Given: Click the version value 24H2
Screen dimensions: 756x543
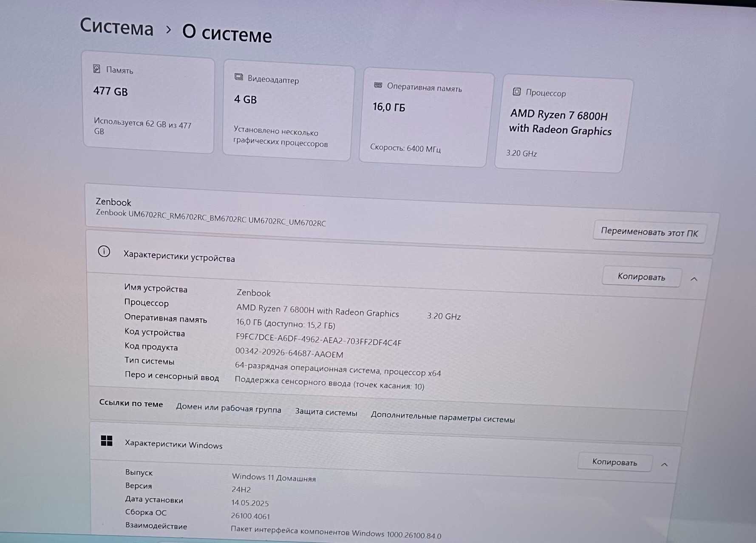Looking at the screenshot, I should coord(241,489).
